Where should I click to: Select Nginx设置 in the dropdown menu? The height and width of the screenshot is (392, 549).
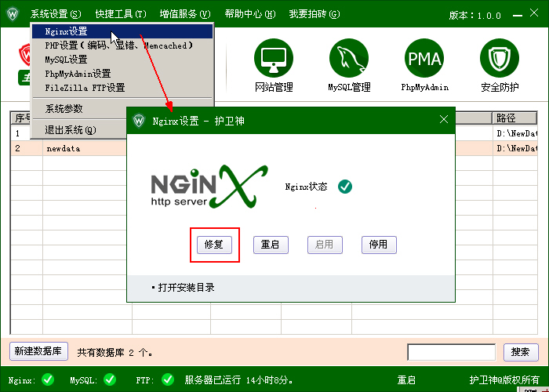point(122,31)
